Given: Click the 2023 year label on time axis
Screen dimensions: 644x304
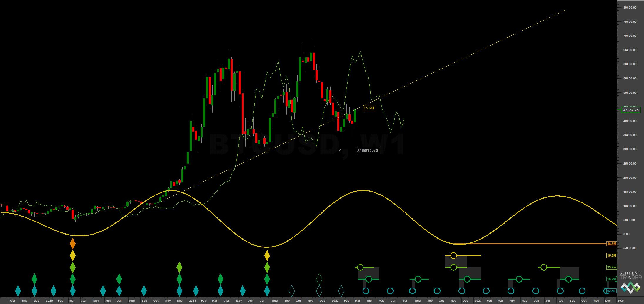Looking at the screenshot, I should coord(478,301).
